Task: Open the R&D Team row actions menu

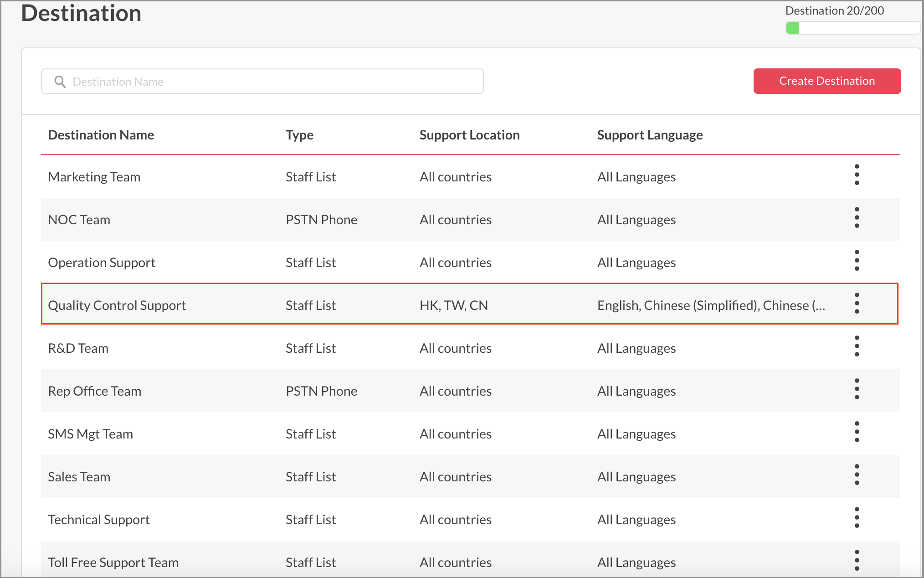Action: [x=857, y=346]
